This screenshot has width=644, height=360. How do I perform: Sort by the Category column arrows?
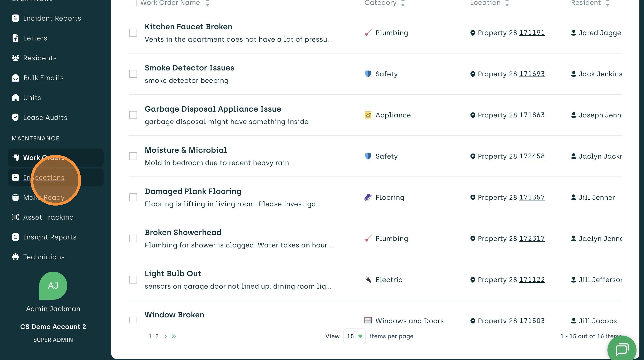[x=403, y=3]
